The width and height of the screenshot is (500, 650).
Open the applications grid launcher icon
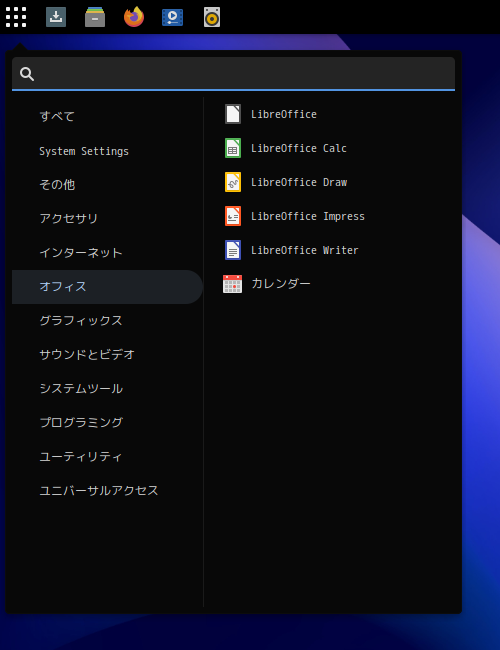pos(16,17)
